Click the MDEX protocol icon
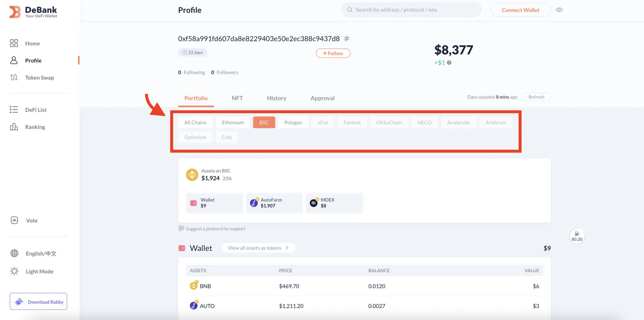 click(x=314, y=203)
